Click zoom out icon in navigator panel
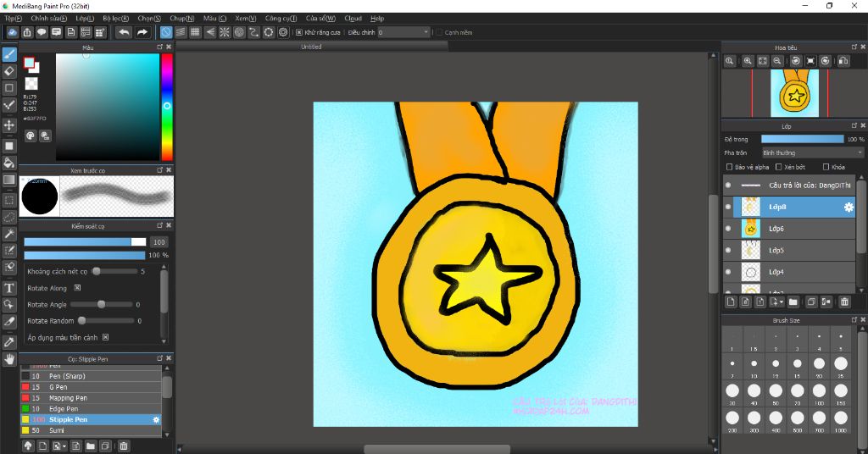The height and width of the screenshot is (454, 868). [x=777, y=61]
